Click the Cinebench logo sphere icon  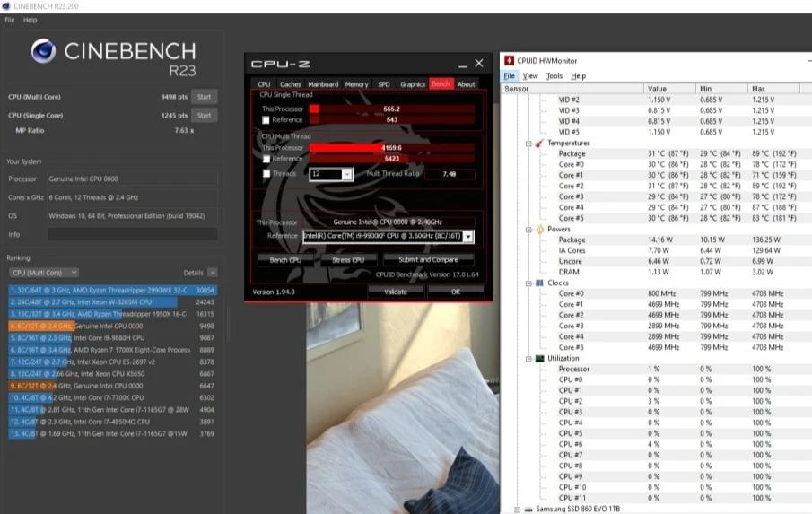pyautogui.click(x=43, y=51)
